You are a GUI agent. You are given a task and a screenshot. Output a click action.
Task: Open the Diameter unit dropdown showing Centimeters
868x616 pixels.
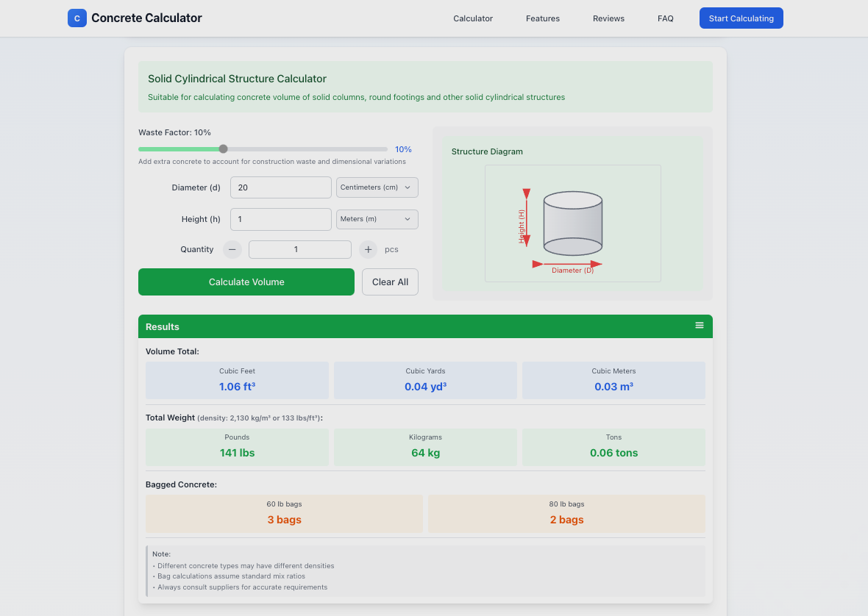pos(377,187)
